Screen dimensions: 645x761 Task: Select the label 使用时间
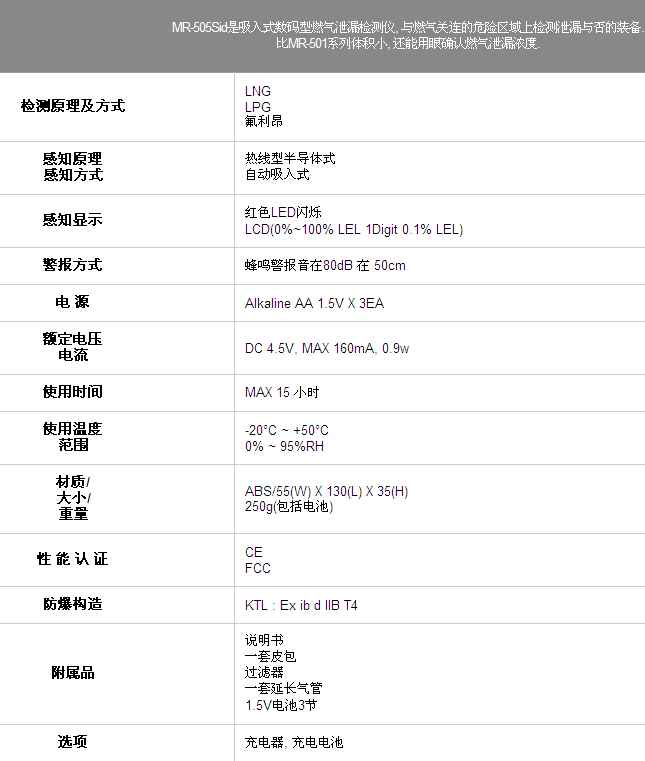73,392
